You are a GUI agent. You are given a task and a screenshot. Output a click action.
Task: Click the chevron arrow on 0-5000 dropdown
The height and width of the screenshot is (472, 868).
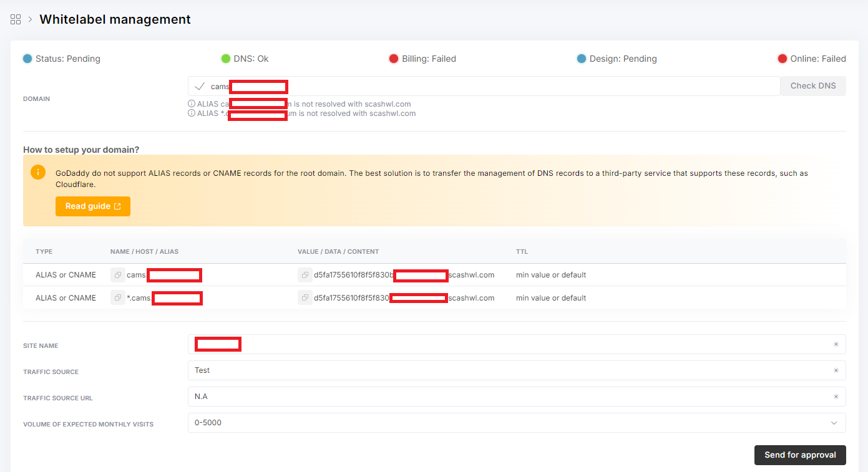834,423
